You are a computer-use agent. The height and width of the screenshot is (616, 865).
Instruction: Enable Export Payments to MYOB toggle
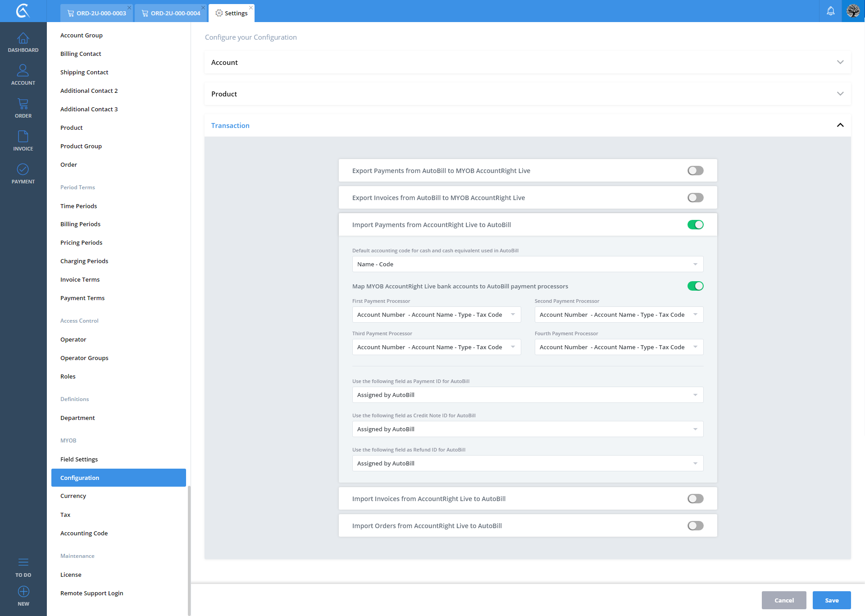[695, 171]
